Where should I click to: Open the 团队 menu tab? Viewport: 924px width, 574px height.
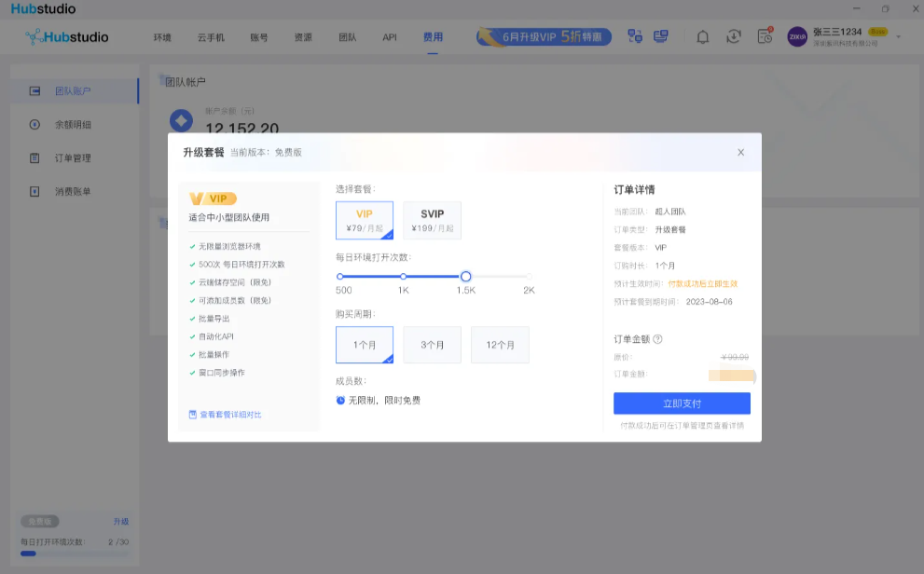[x=347, y=37]
